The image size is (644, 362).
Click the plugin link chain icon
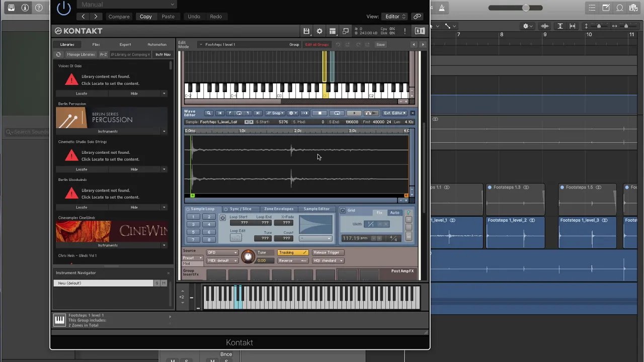(x=417, y=17)
